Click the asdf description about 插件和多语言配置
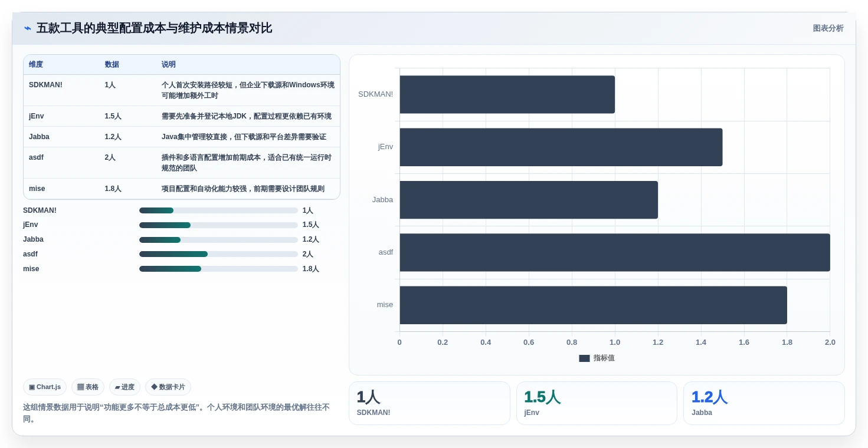Viewport: 868px width, 448px height. point(247,163)
